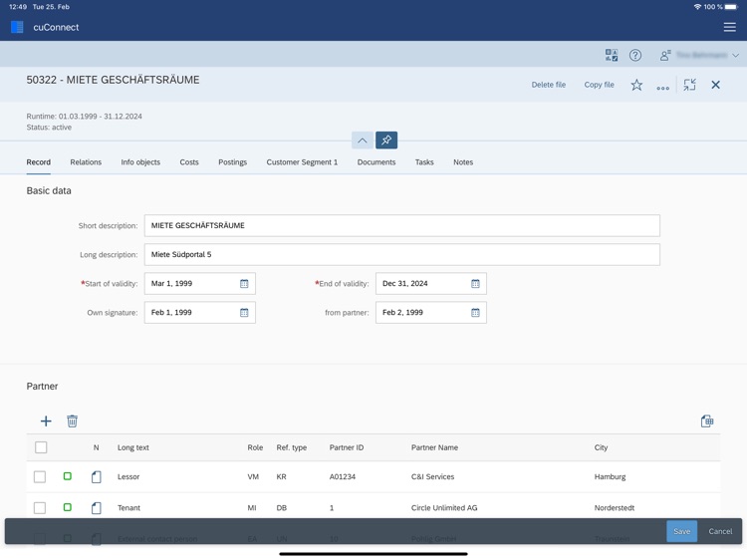
Task: Switch to the Documents tab
Action: (376, 162)
